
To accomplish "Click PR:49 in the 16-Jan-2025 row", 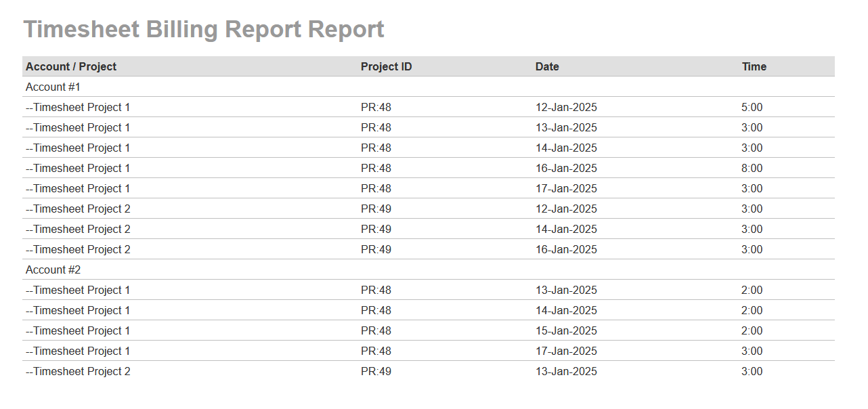I will coord(376,249).
